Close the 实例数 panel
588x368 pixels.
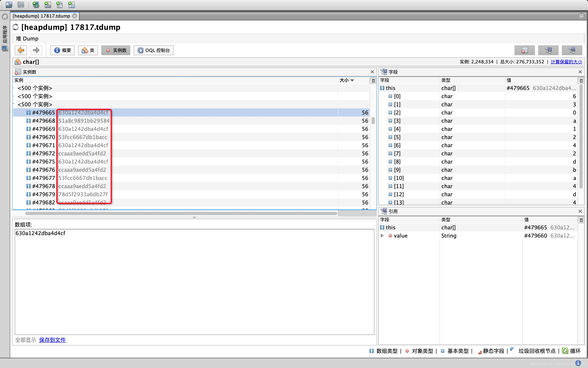[372, 72]
